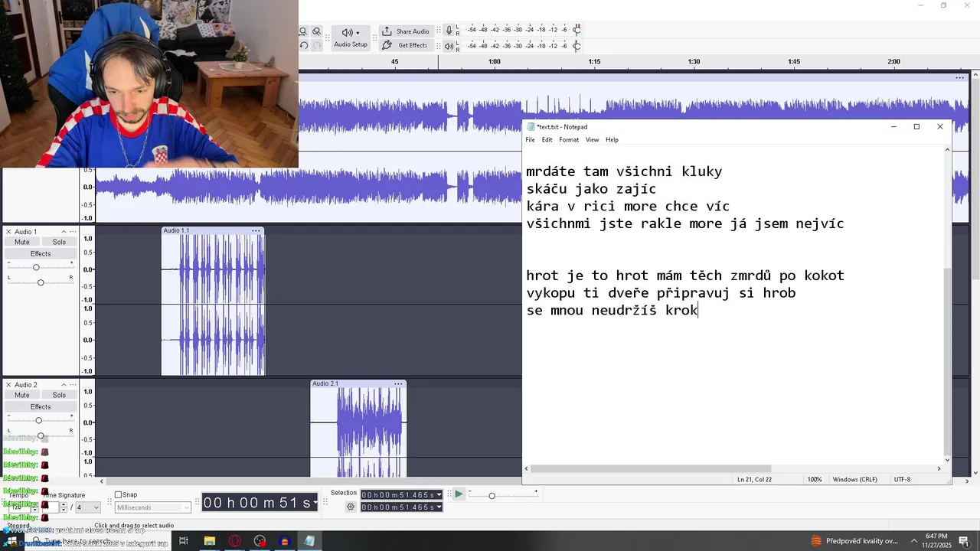The image size is (980, 551).
Task: Open the Notepad Help menu
Action: coord(612,140)
